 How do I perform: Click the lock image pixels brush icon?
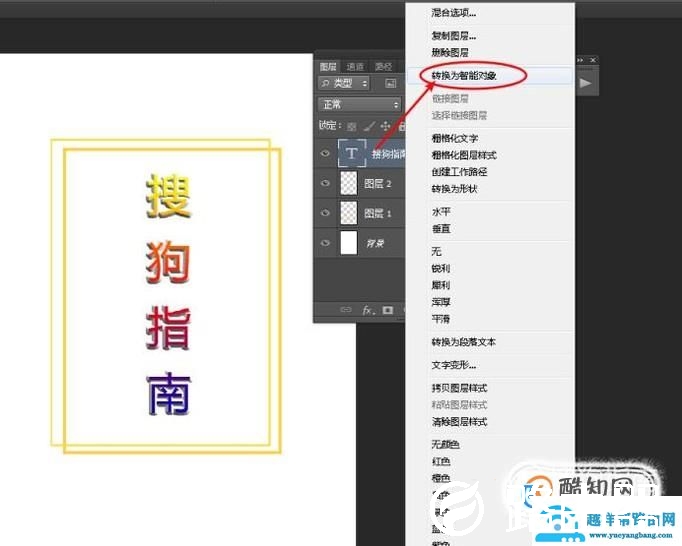click(x=369, y=126)
